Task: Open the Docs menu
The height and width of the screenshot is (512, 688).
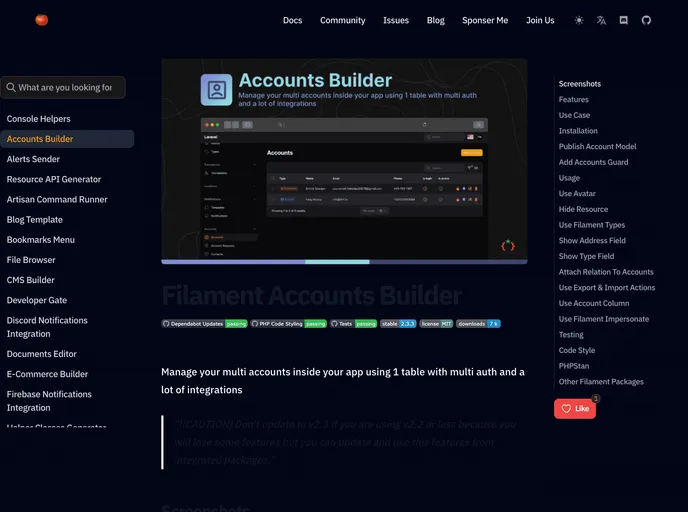Action: click(x=292, y=20)
